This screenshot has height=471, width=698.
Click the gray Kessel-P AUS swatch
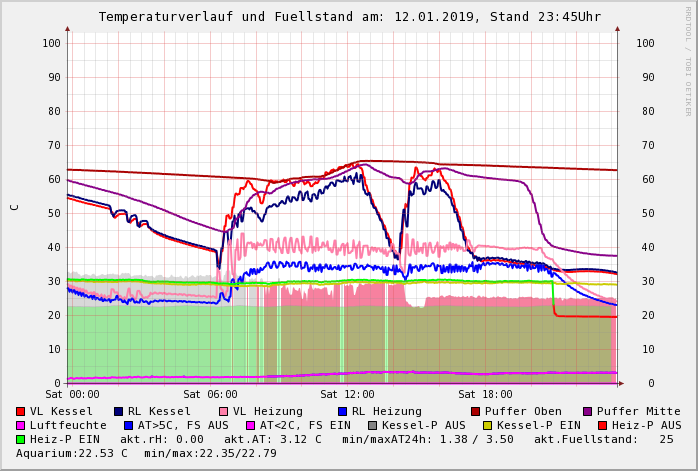[x=372, y=425]
